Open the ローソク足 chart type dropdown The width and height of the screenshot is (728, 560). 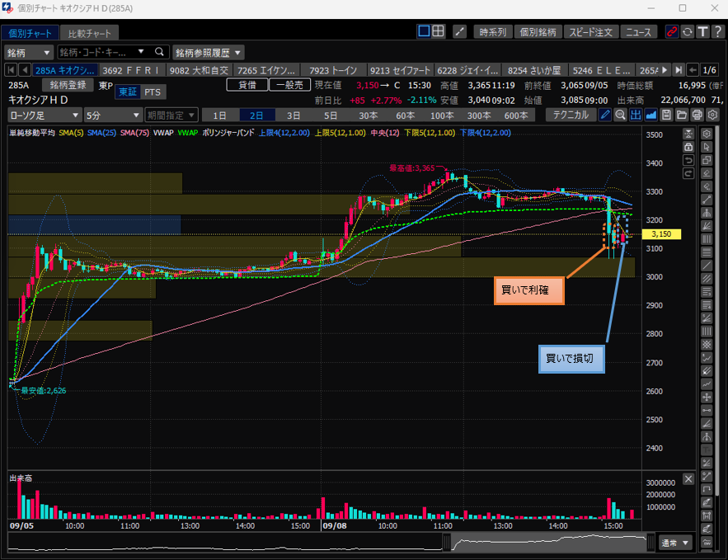tap(45, 115)
